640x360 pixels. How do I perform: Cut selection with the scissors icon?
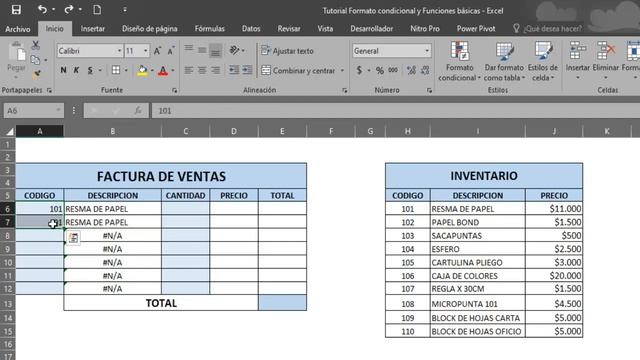click(36, 45)
